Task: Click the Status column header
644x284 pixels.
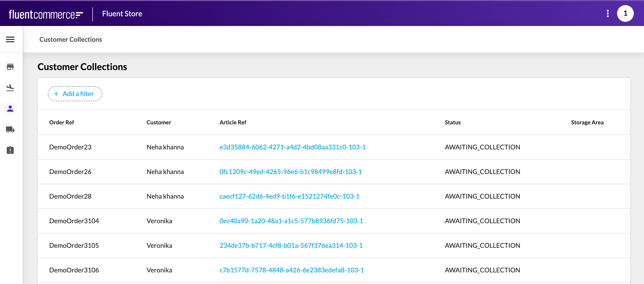Action: coord(452,122)
